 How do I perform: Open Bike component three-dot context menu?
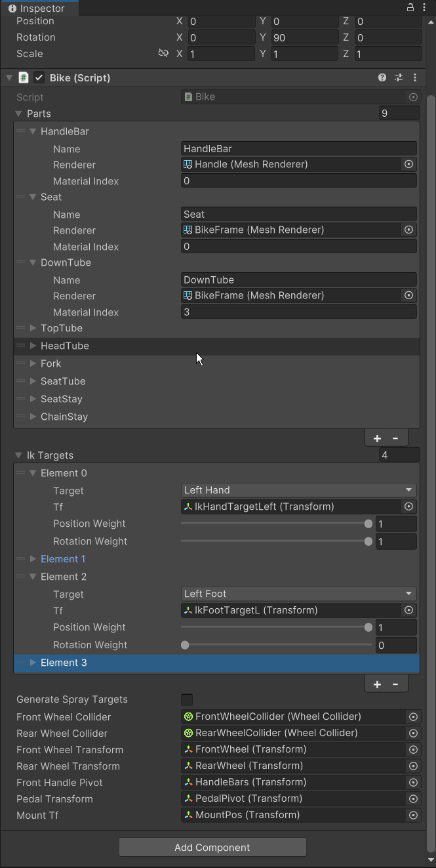coord(414,77)
